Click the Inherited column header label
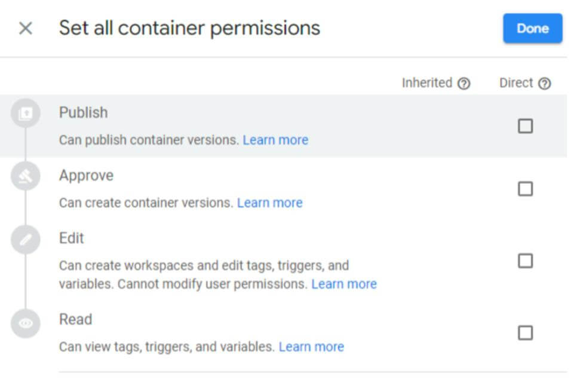571x392 pixels. (x=426, y=83)
